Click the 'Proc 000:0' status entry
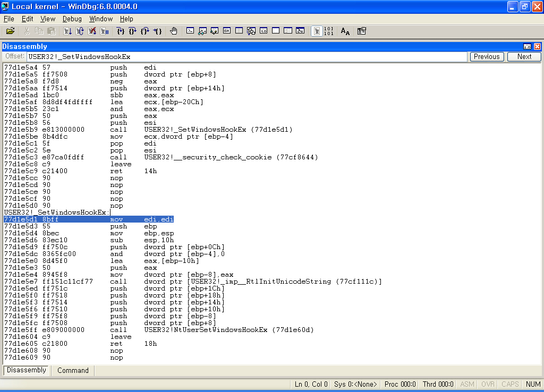 400,384
